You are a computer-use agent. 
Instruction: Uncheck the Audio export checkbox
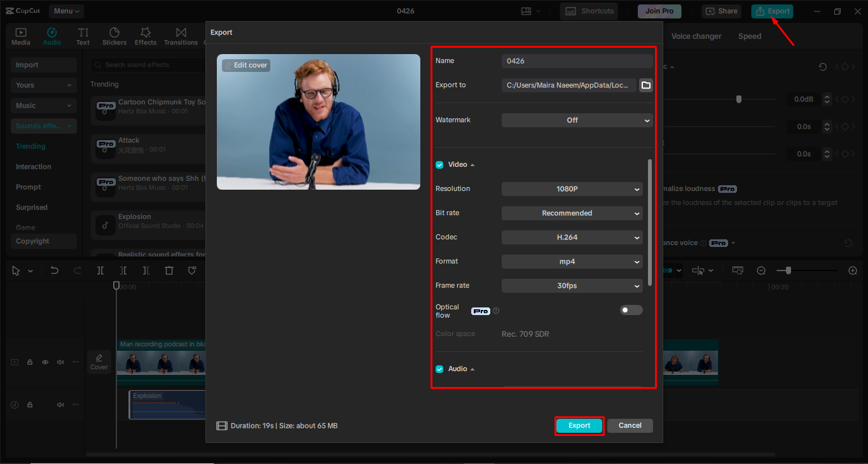439,369
